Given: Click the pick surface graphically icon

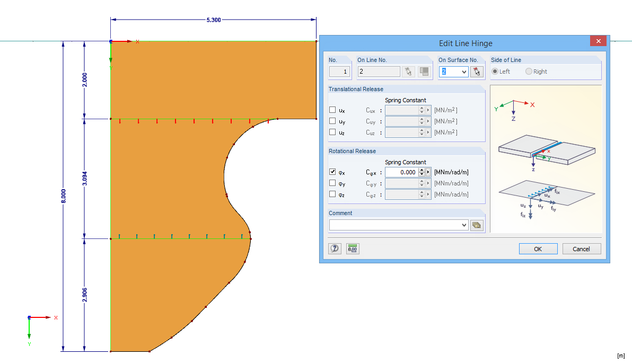Looking at the screenshot, I should [477, 72].
